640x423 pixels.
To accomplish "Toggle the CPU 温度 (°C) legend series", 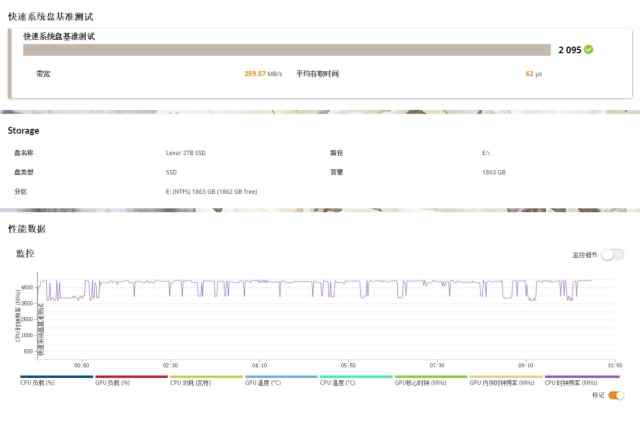I will coord(338,382).
